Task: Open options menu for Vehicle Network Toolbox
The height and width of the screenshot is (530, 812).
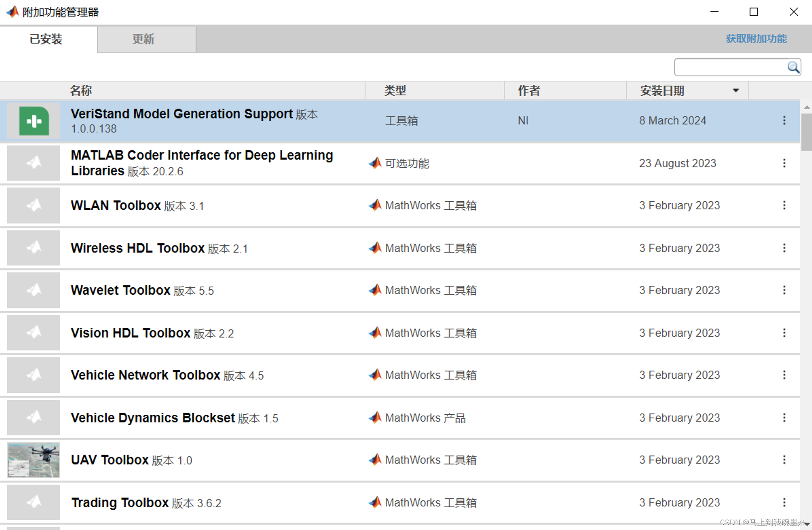Action: (x=784, y=375)
